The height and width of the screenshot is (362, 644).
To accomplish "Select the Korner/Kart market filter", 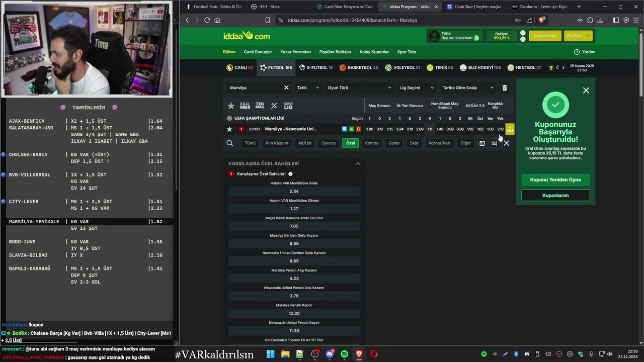I will 439,143.
